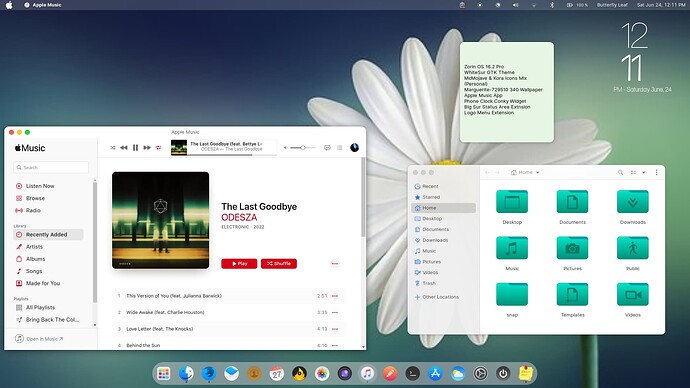690x388 pixels.
Task: Select Trash in the Files sidebar
Action: point(443,283)
